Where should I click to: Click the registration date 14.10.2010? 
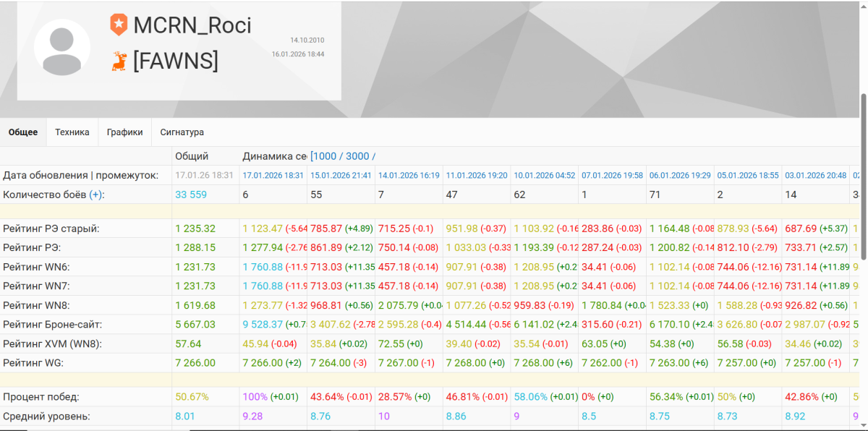point(307,40)
